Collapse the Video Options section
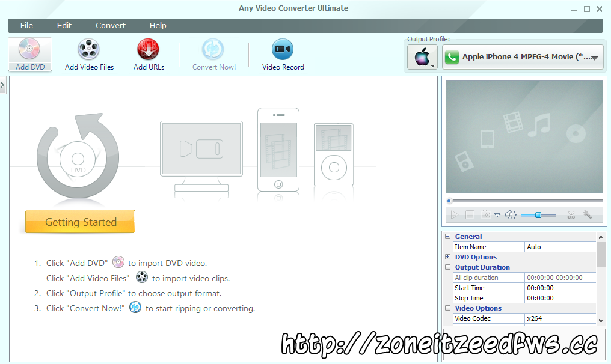This screenshot has width=611, height=364. point(448,308)
